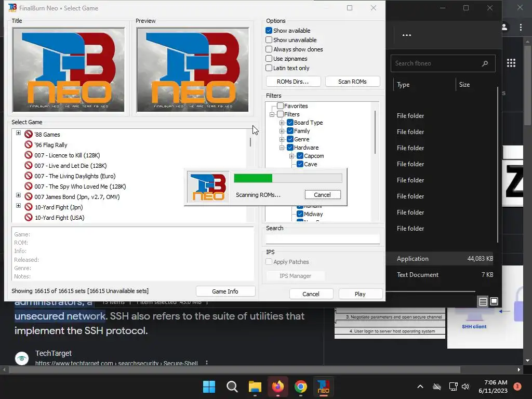Switch Explorer to large icons view
The height and width of the screenshot is (399, 532).
pos(494,301)
